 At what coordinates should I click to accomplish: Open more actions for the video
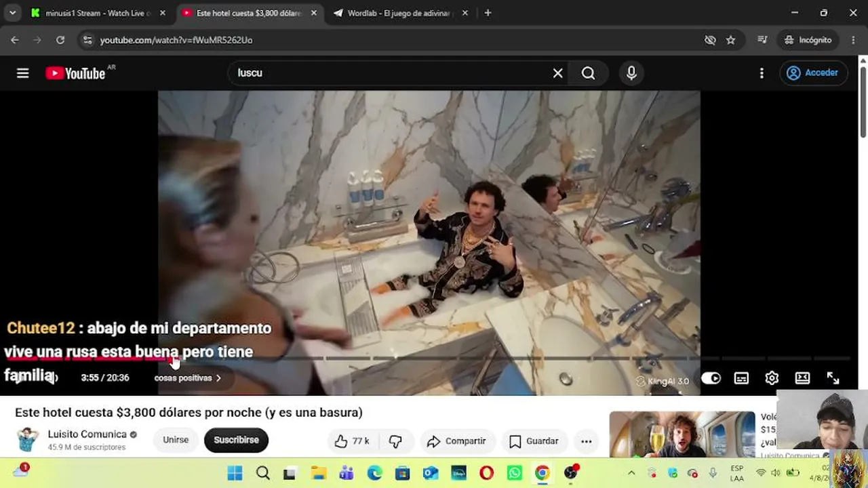point(587,441)
